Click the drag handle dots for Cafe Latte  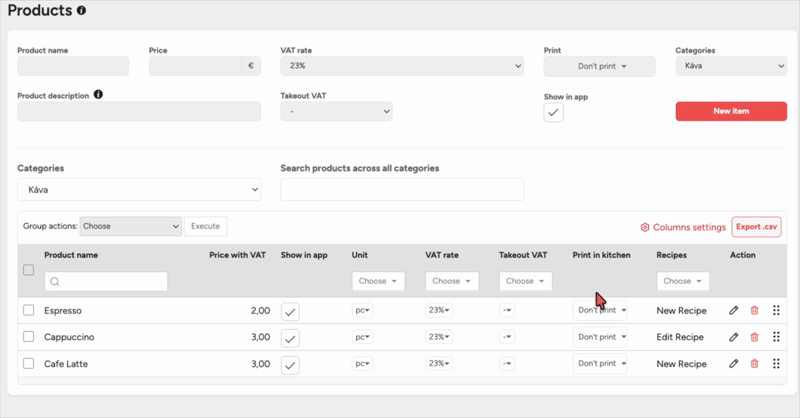(776, 363)
